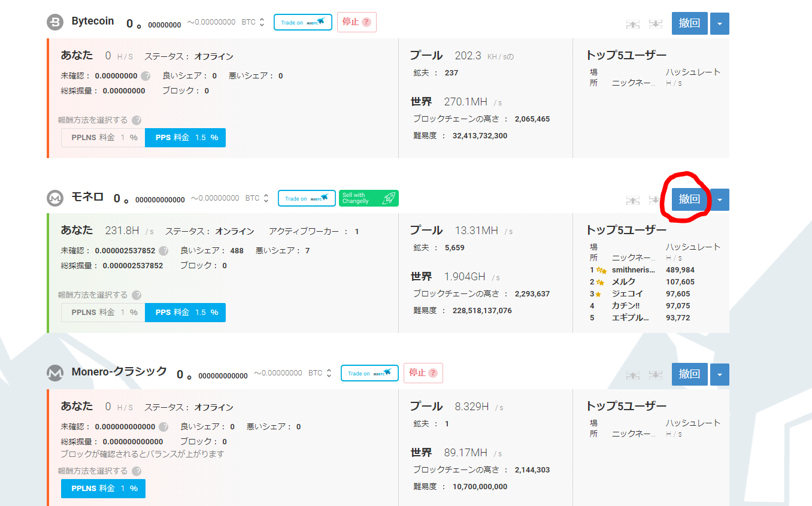Click hashrate 489,984 in モネロ top users

680,270
